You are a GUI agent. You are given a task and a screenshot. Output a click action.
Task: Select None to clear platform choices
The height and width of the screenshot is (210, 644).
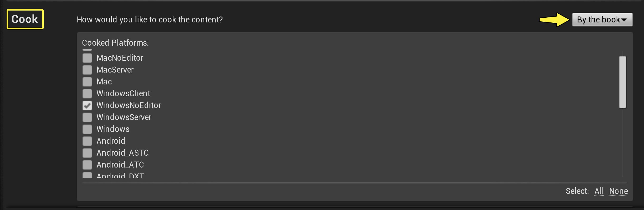pyautogui.click(x=618, y=191)
